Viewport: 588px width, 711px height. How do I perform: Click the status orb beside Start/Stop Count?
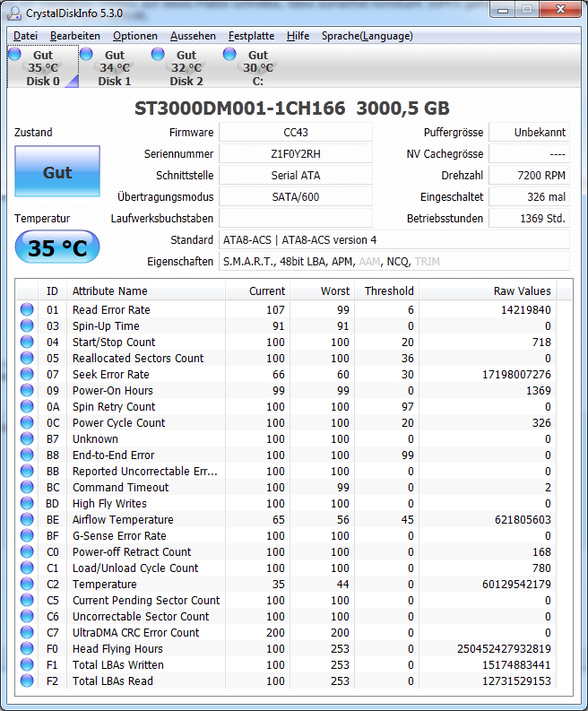(27, 342)
